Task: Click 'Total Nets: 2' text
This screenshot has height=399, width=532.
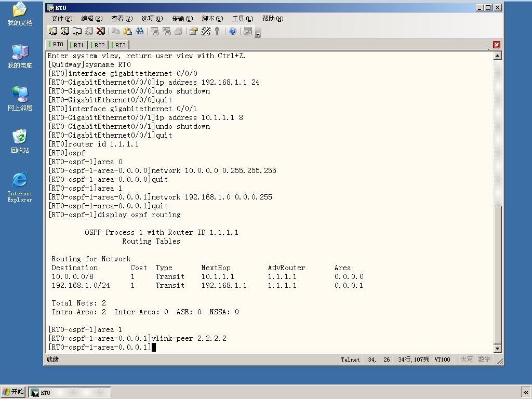Action: pyautogui.click(x=79, y=303)
